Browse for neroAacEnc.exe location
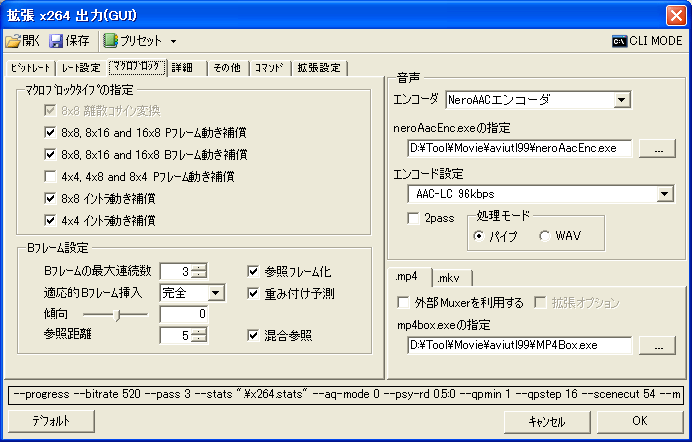This screenshot has width=692, height=442. pyautogui.click(x=658, y=149)
